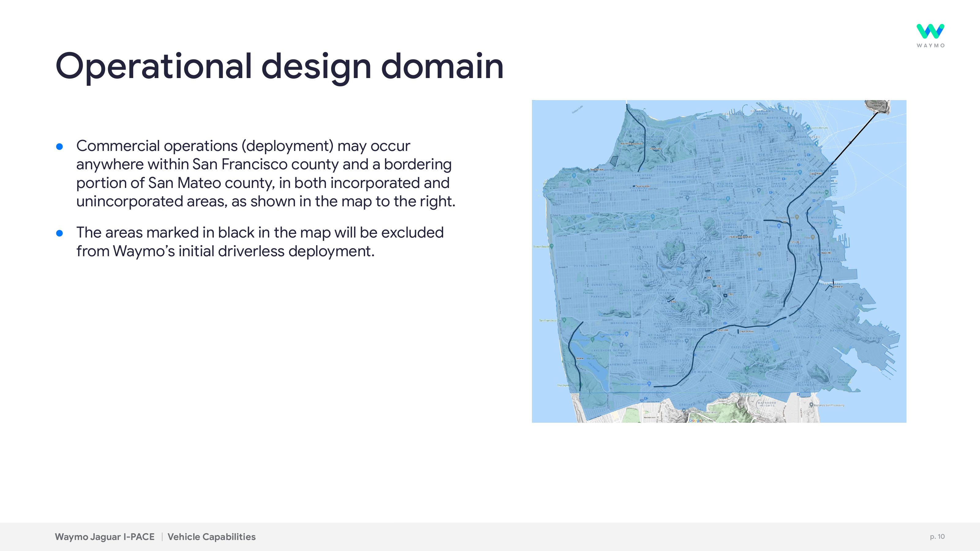980x551 pixels.
Task: Click the 'South 280' freeway label
Action: [x=723, y=330]
